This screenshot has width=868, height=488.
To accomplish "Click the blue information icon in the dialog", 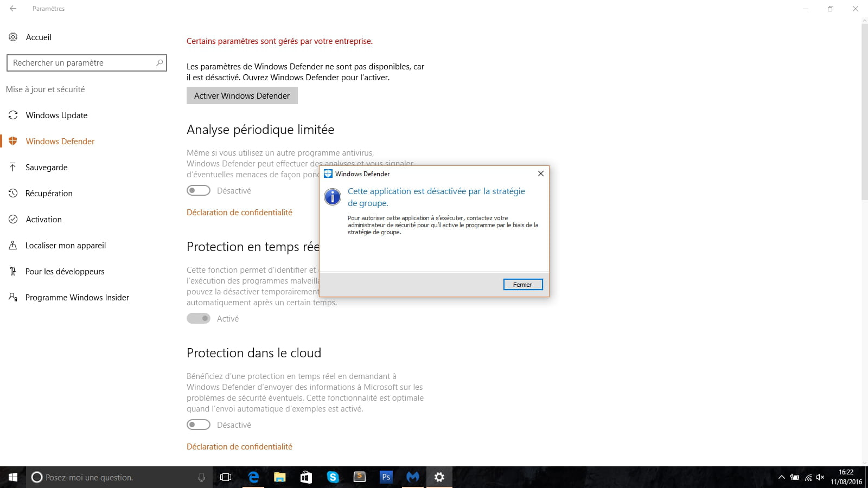I will [333, 196].
